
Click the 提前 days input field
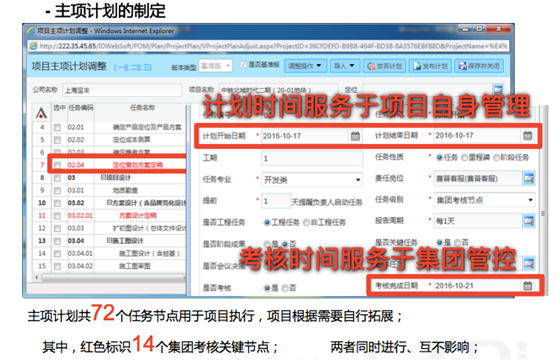click(276, 201)
